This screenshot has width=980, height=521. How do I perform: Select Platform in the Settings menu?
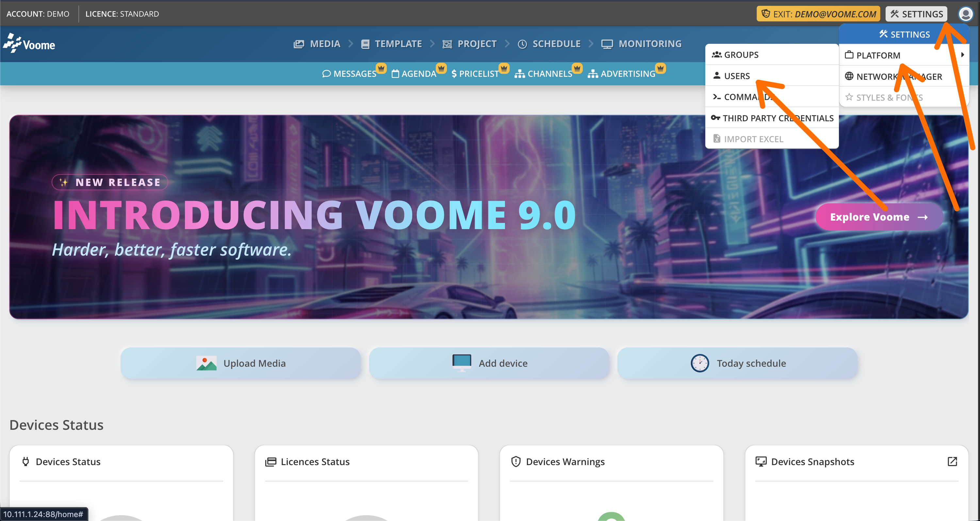[x=904, y=55]
